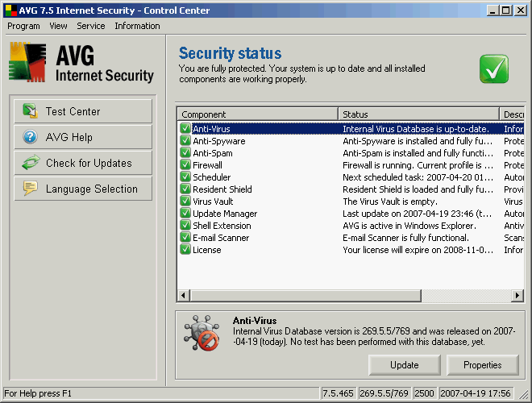Viewport: 532px width, 403px height.
Task: Select the Anti-Spyware component row
Action: click(351, 141)
